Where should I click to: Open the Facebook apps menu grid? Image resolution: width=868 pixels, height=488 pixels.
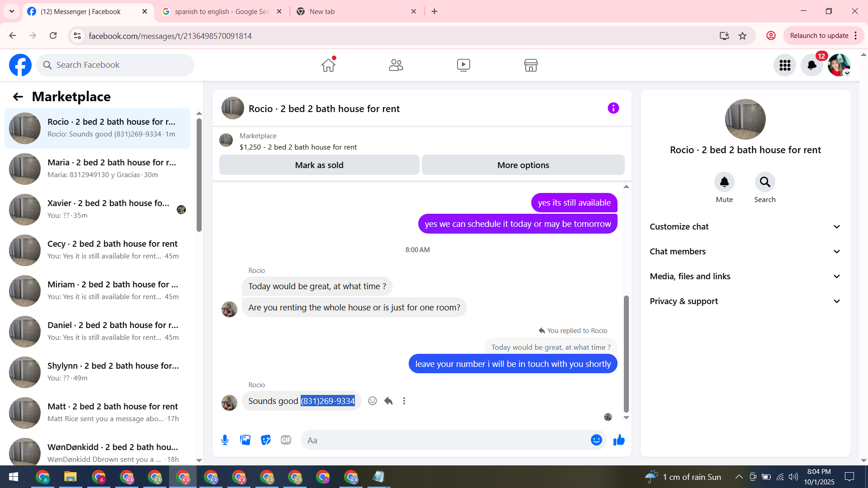[785, 65]
